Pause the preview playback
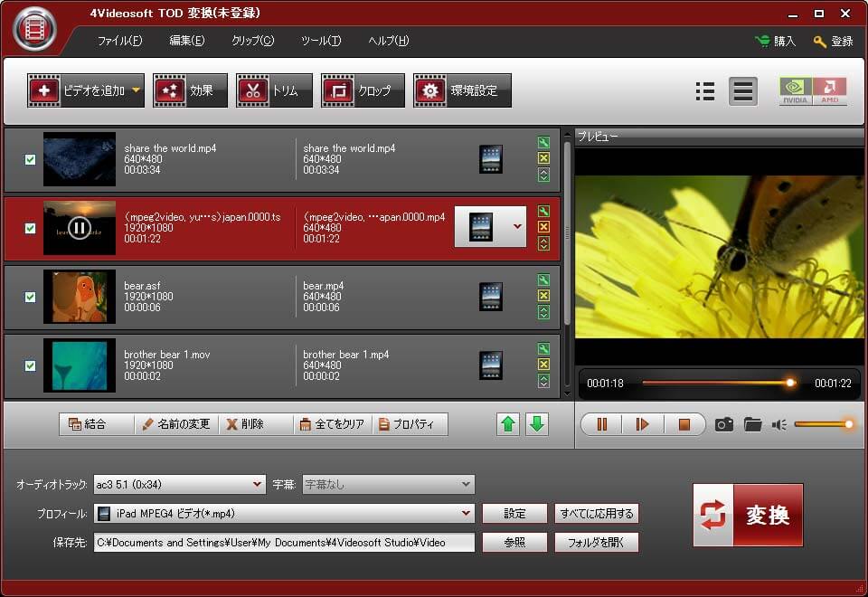This screenshot has width=868, height=597. coord(602,425)
